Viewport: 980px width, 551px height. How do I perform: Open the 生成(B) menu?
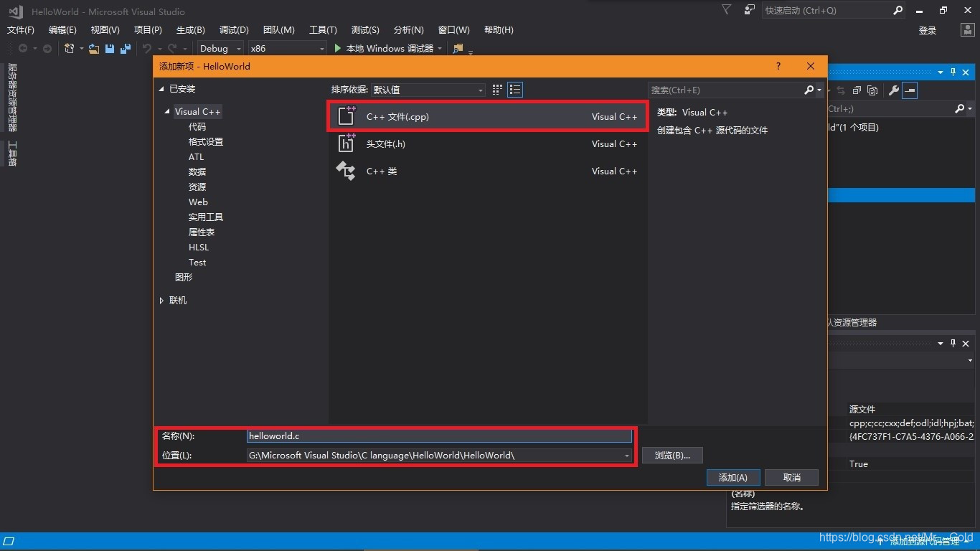coord(190,29)
